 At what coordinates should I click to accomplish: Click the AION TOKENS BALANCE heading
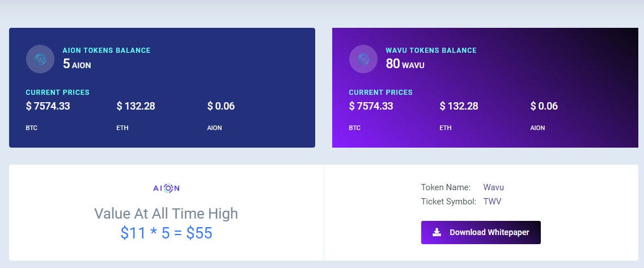tap(107, 50)
